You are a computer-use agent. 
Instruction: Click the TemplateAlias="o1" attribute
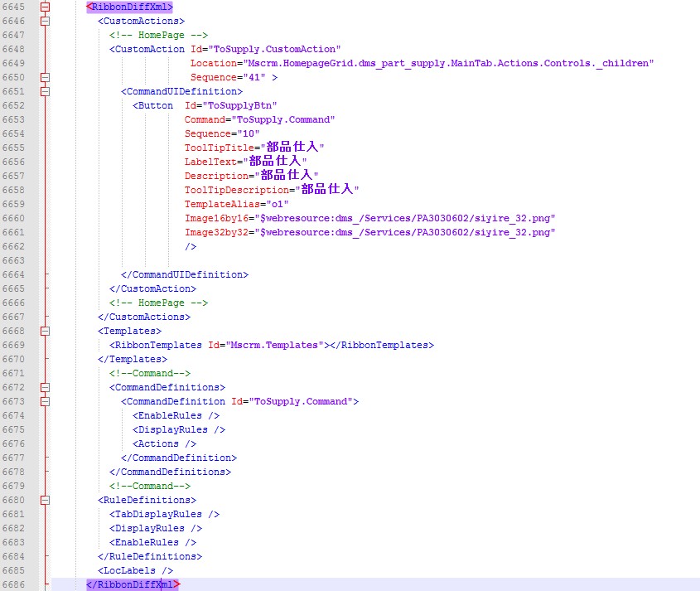pyautogui.click(x=237, y=204)
